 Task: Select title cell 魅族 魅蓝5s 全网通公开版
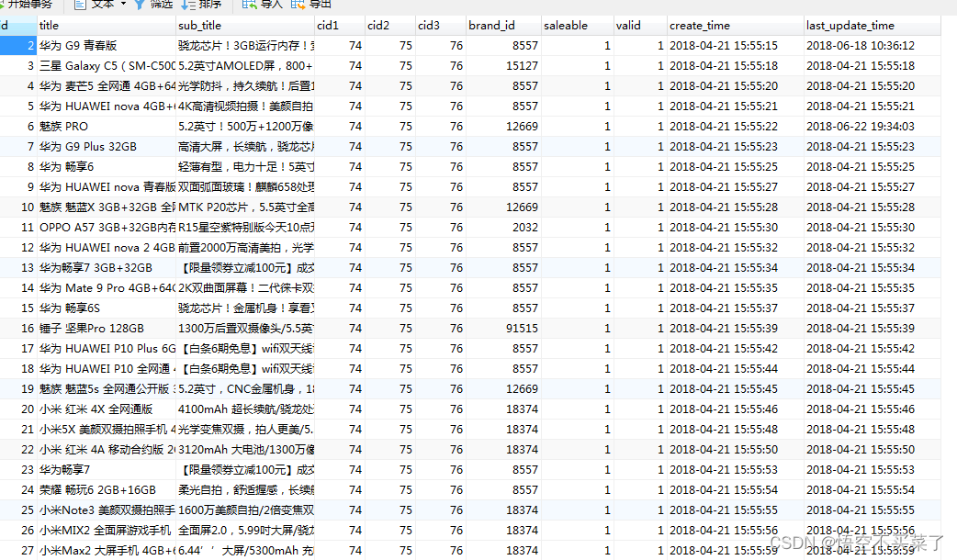tap(107, 388)
